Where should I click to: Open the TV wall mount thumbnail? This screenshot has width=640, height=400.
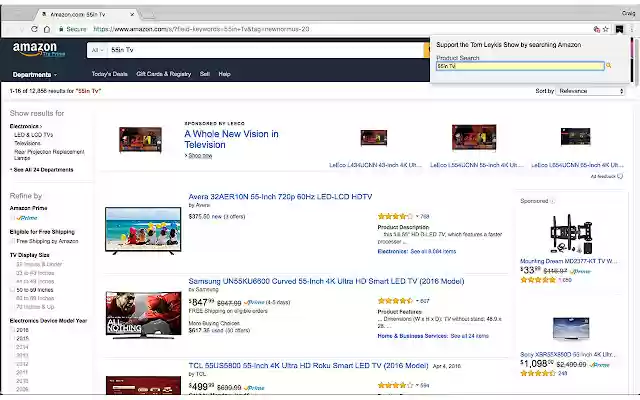click(571, 234)
